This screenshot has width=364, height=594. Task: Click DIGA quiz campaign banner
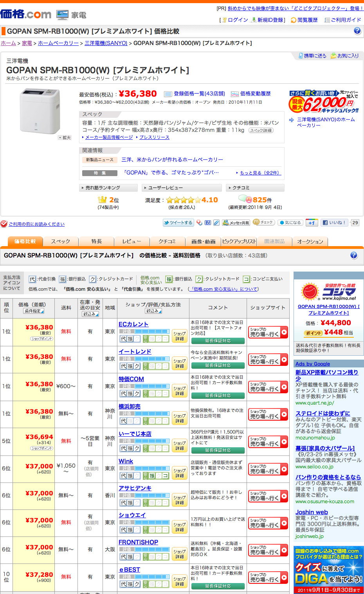click(x=329, y=570)
